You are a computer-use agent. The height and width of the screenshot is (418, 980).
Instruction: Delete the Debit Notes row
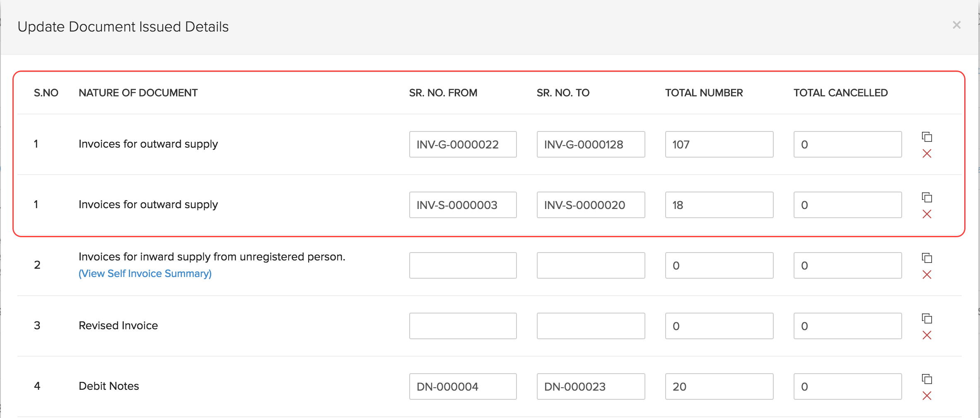927,396
